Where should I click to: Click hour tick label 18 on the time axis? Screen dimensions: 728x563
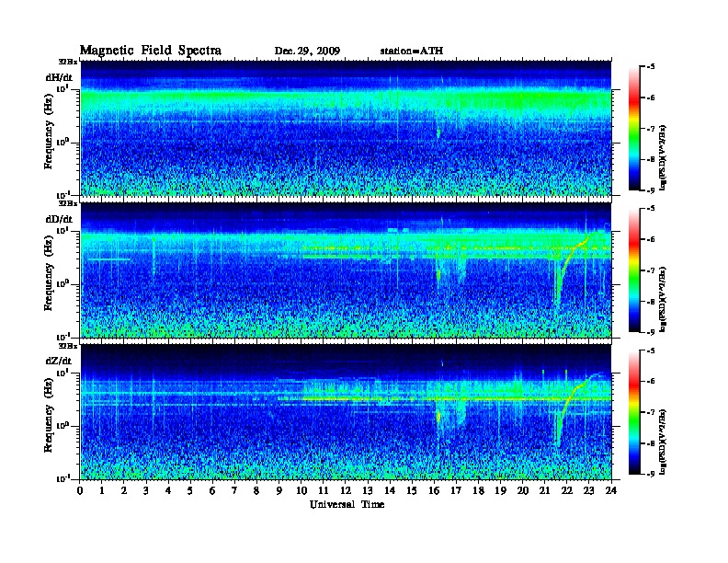tap(478, 491)
